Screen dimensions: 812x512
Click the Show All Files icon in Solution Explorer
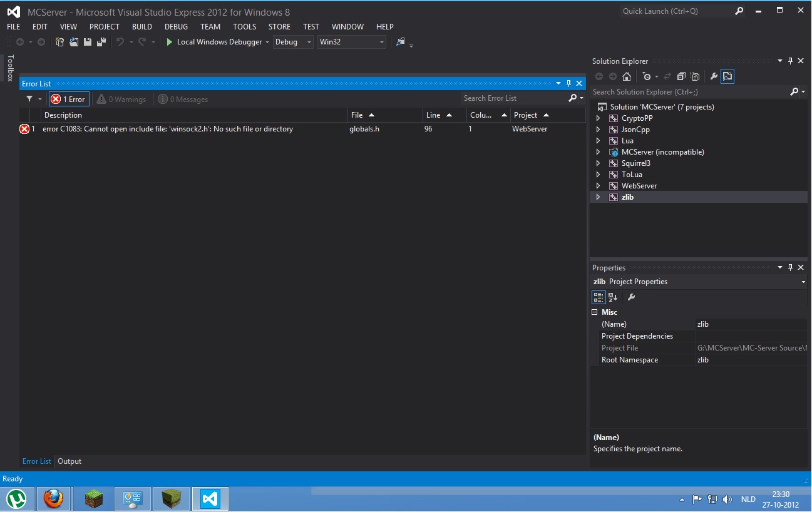(x=695, y=76)
